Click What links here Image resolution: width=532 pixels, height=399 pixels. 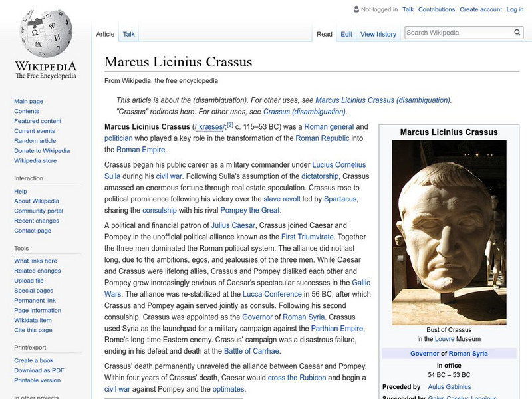tap(35, 261)
